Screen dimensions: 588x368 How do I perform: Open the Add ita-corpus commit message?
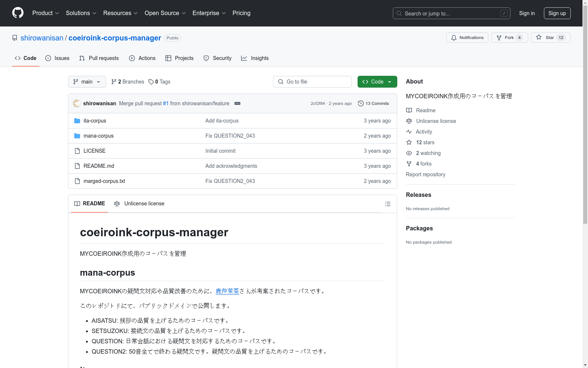(x=222, y=121)
